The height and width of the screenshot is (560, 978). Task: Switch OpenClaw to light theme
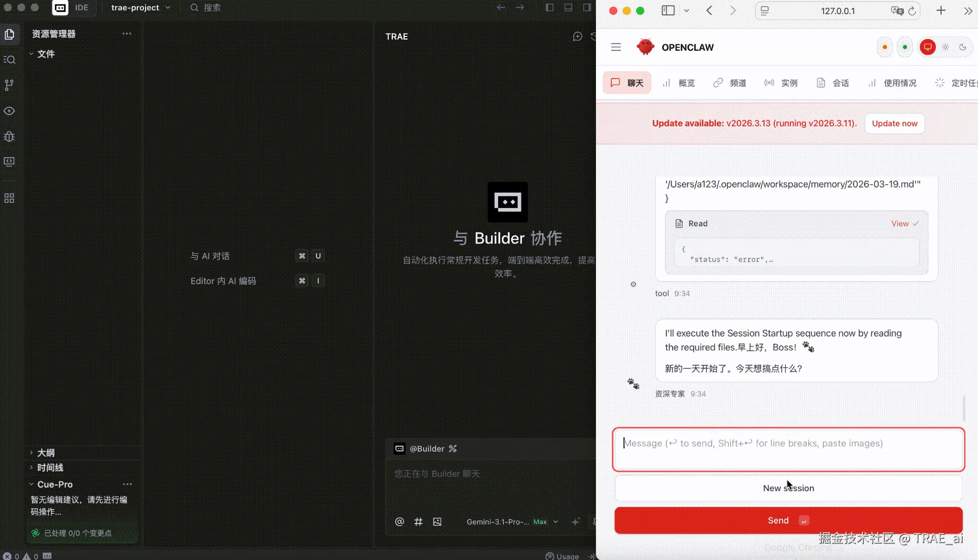tap(946, 47)
